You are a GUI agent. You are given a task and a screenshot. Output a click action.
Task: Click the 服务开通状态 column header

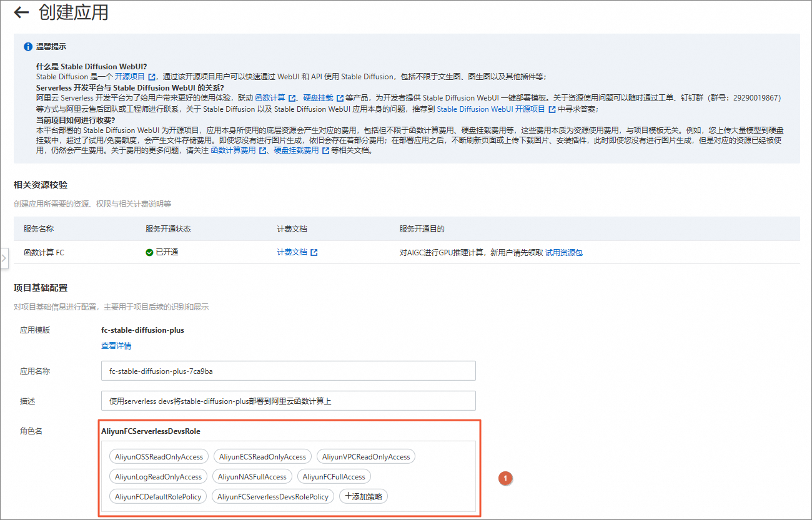168,228
